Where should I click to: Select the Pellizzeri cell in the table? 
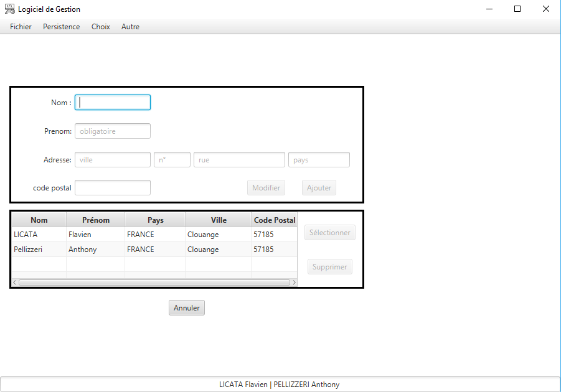tap(39, 250)
